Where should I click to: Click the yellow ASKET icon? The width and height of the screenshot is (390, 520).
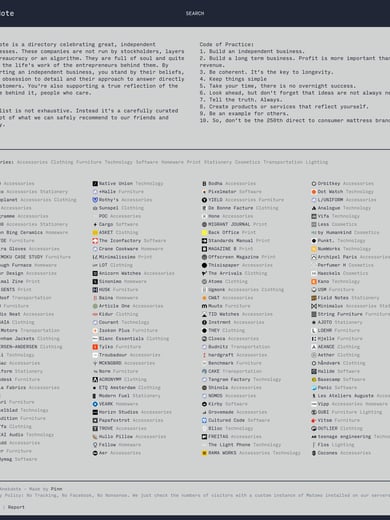click(x=95, y=232)
